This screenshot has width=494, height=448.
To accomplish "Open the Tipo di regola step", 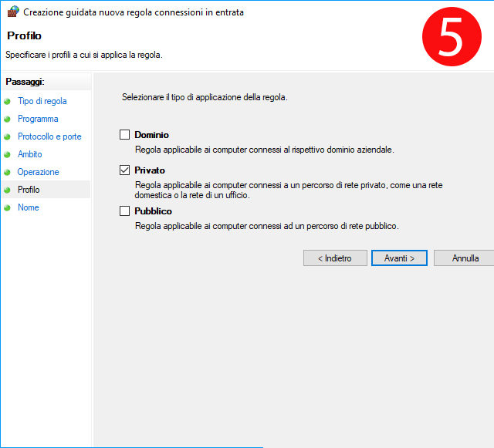I will pos(42,101).
